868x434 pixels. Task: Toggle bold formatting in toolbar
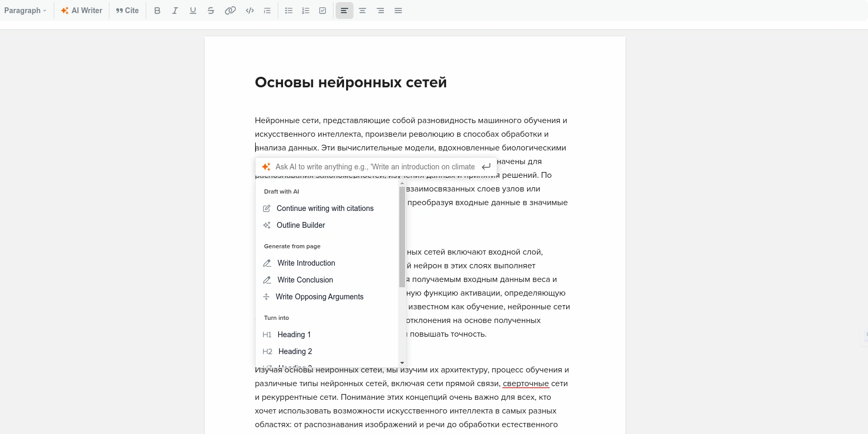coord(157,11)
